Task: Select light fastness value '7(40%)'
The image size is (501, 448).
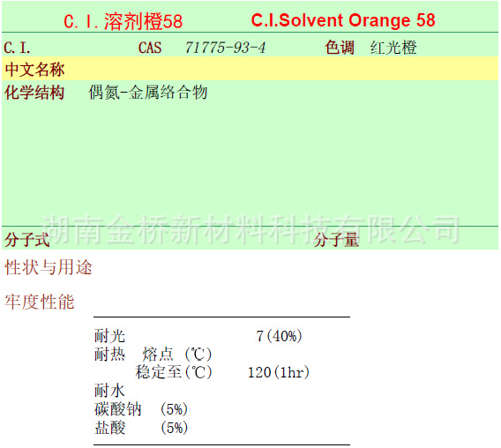Action: [x=279, y=336]
